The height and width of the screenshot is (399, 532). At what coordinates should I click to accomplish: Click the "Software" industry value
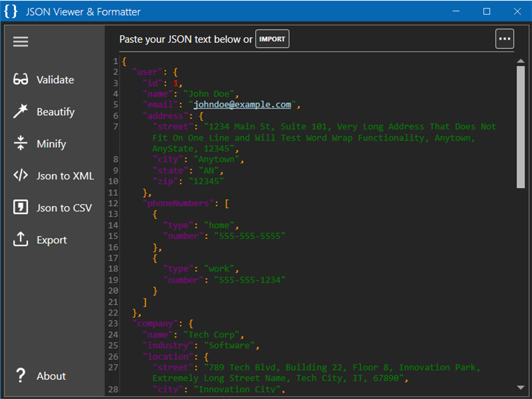tap(230, 345)
